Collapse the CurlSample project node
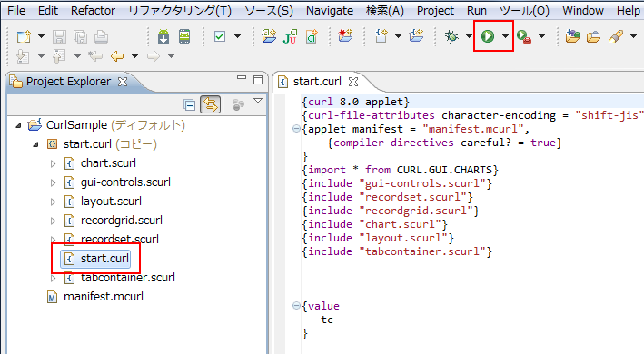Viewport: 644px width, 354px height. click(18, 125)
